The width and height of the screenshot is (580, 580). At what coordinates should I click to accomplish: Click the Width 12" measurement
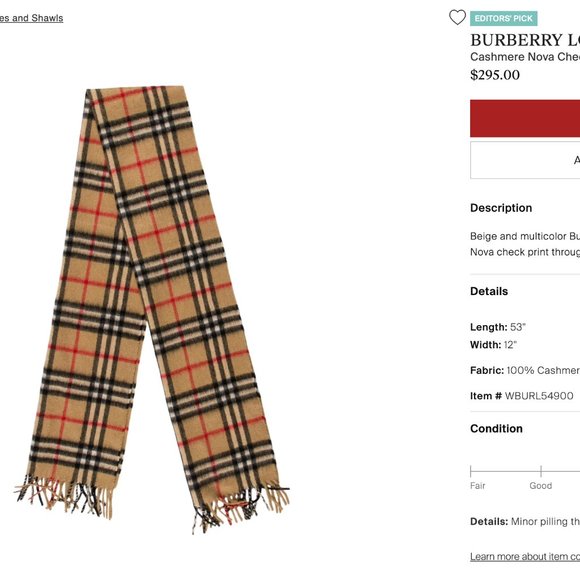493,345
